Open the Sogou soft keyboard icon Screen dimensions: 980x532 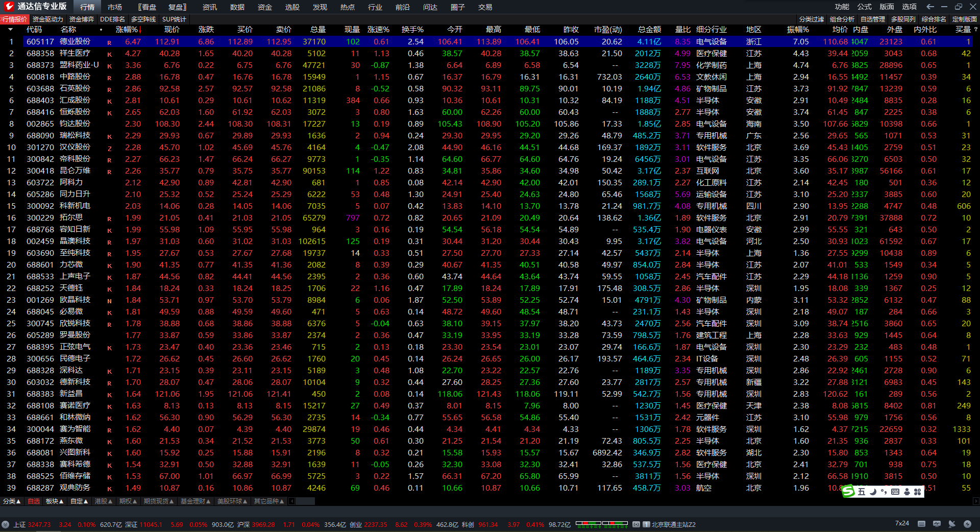pyautogui.click(x=895, y=492)
